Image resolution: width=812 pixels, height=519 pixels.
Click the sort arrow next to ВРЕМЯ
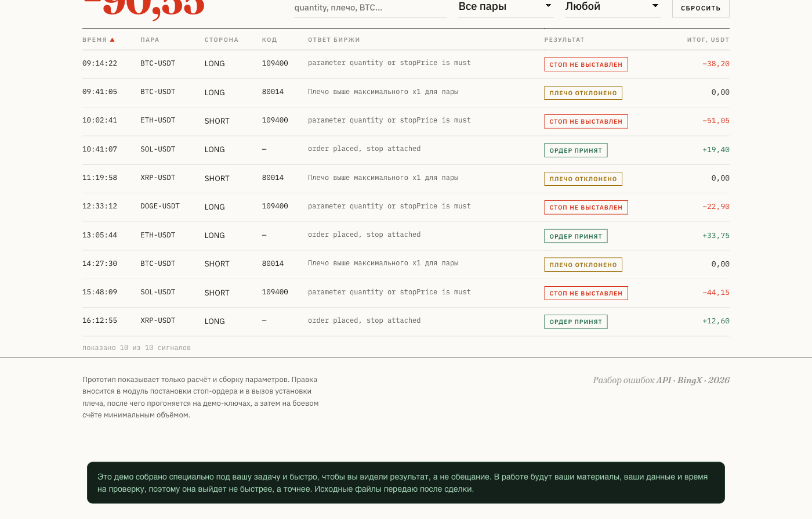(x=113, y=40)
